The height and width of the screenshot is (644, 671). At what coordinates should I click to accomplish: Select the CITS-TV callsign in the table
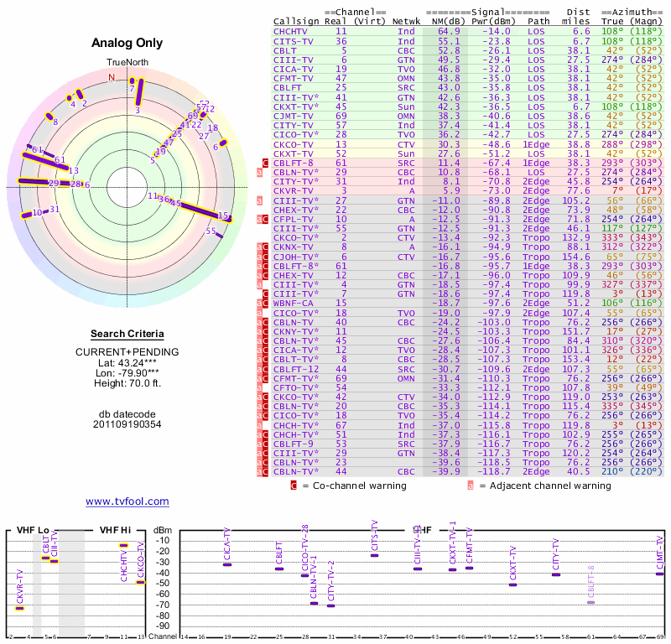(x=294, y=40)
